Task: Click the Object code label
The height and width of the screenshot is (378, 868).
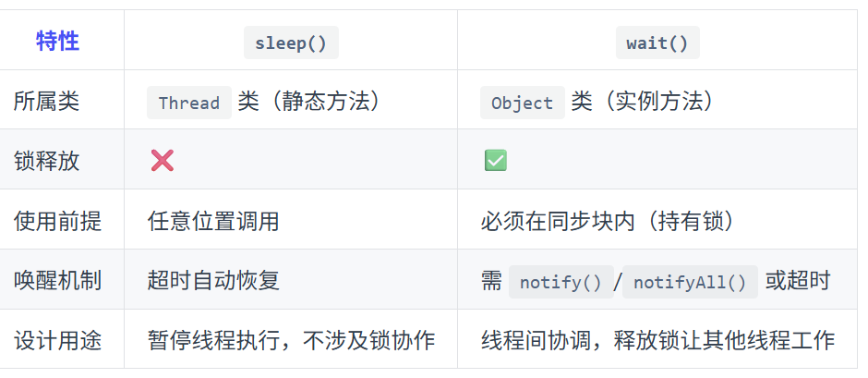Action: coord(522,103)
